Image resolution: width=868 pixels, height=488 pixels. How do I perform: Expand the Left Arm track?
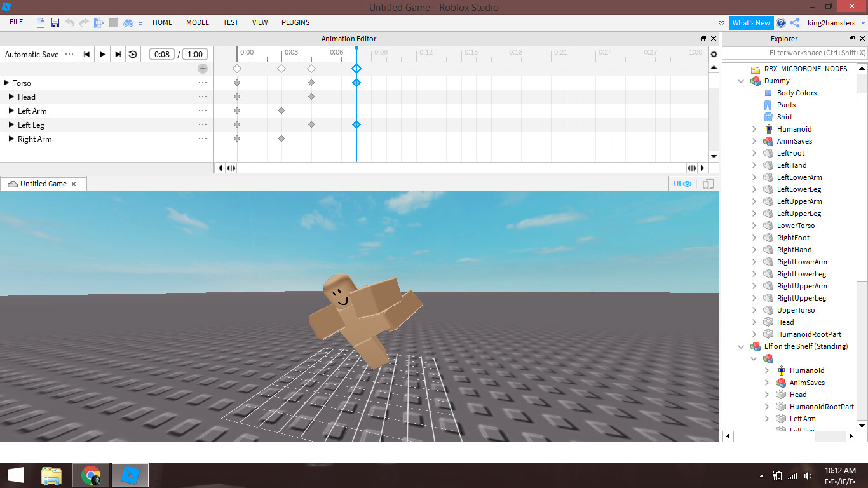(x=11, y=111)
